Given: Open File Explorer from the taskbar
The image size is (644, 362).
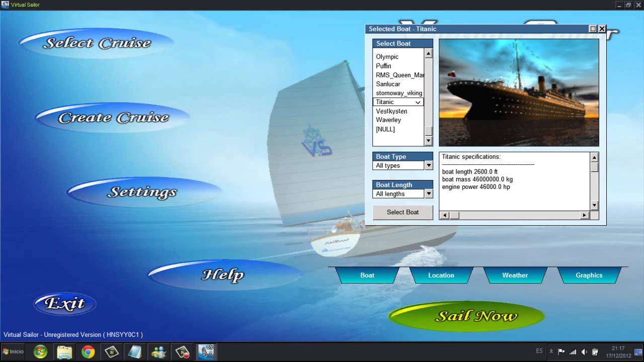Looking at the screenshot, I should click(x=64, y=351).
